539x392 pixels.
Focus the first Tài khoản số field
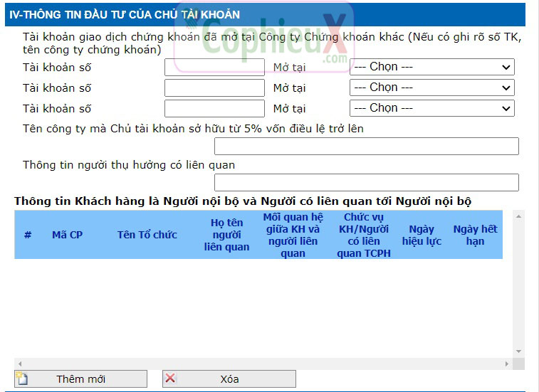[x=214, y=67]
